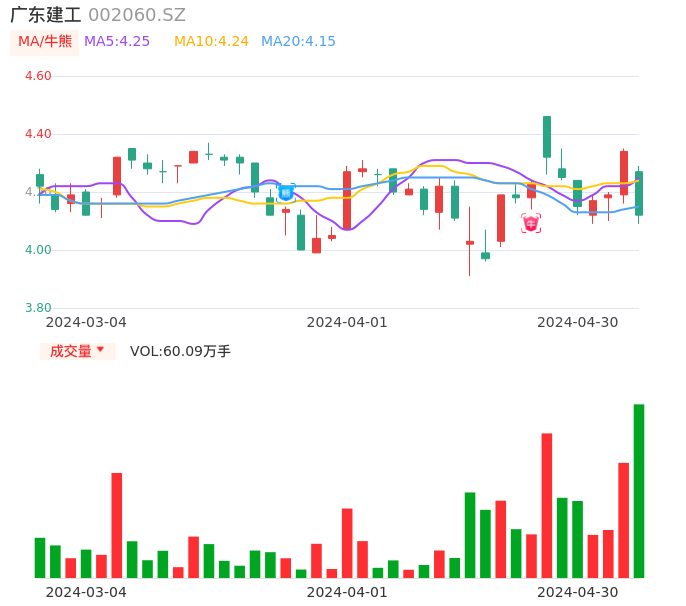Click the red dropdown arrow beside 成交量
This screenshot has width=686, height=606.
pyautogui.click(x=100, y=350)
